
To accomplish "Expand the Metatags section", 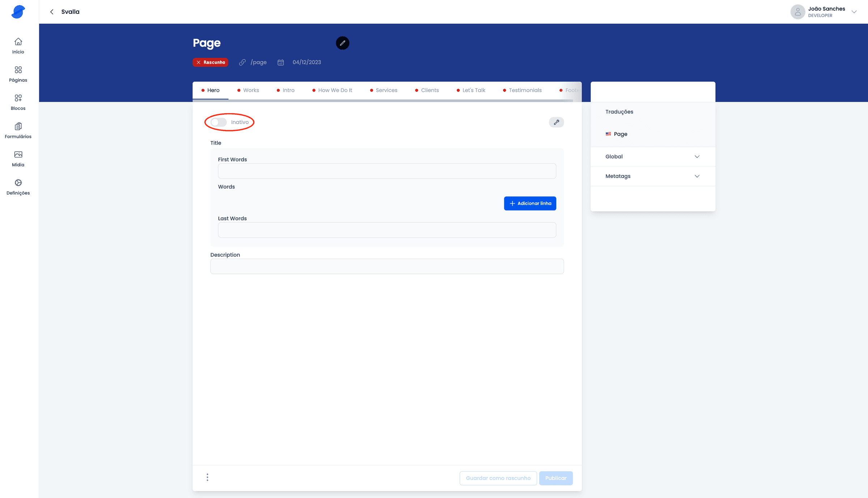I will click(x=652, y=176).
